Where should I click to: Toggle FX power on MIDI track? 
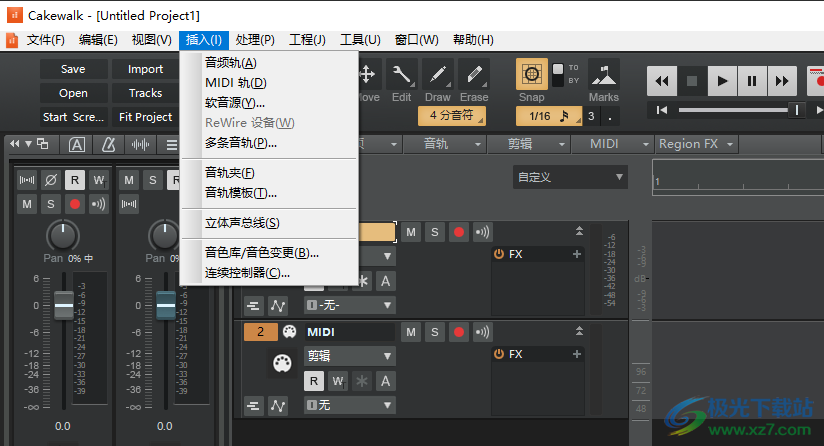point(499,354)
